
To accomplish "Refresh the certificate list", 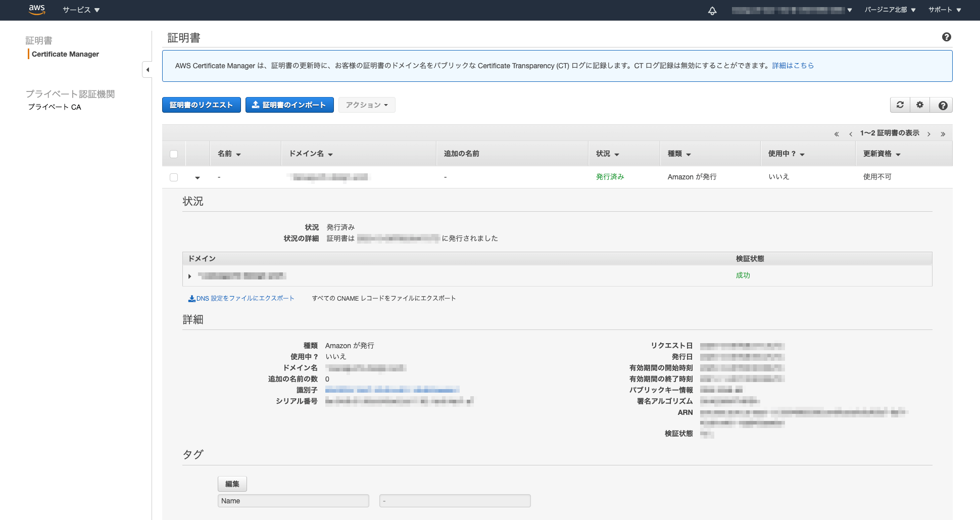I will pyautogui.click(x=900, y=105).
